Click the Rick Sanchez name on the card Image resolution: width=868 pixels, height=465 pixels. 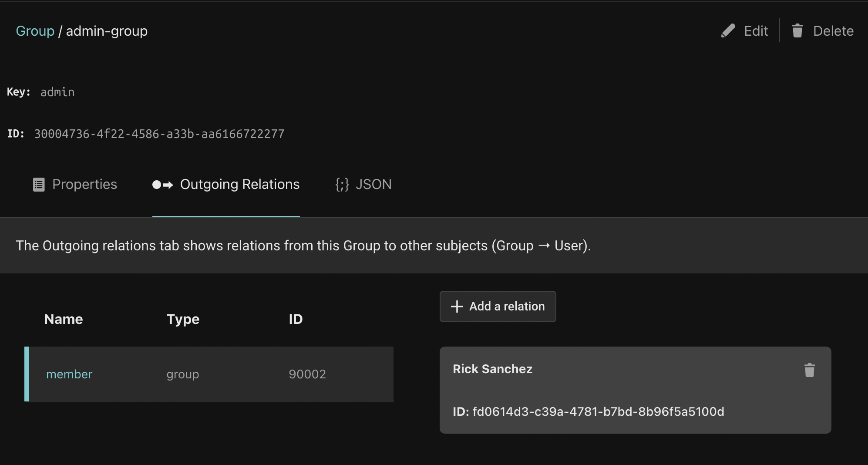click(492, 369)
